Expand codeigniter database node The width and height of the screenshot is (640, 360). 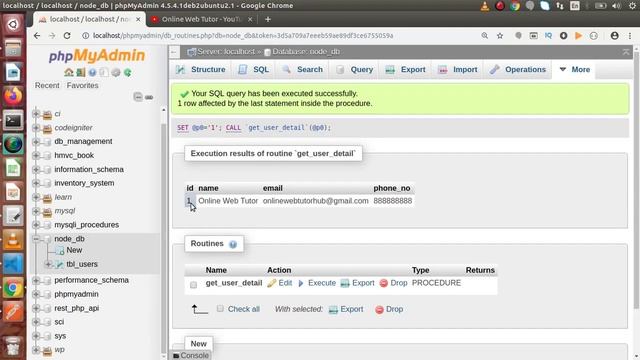36,128
